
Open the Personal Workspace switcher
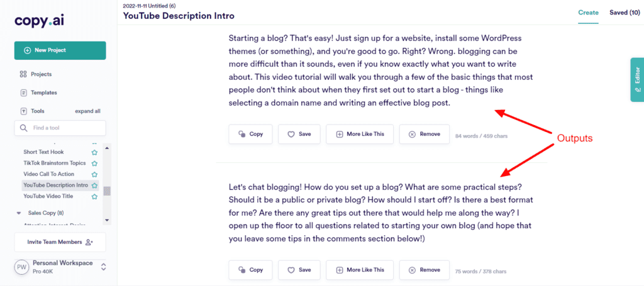pos(103,267)
